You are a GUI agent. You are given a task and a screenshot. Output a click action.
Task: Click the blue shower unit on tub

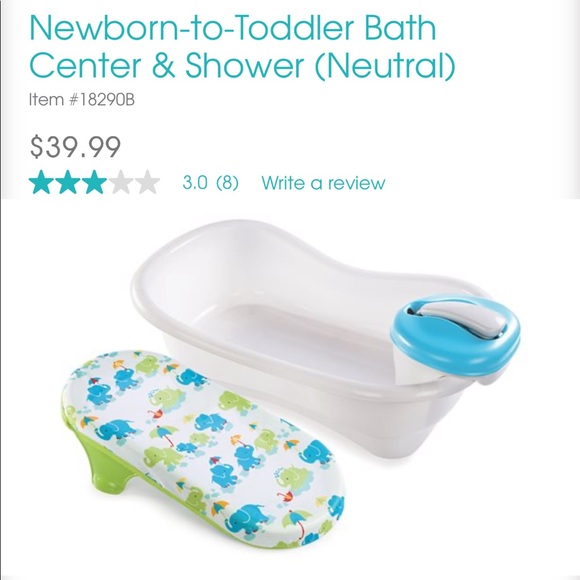[456, 336]
